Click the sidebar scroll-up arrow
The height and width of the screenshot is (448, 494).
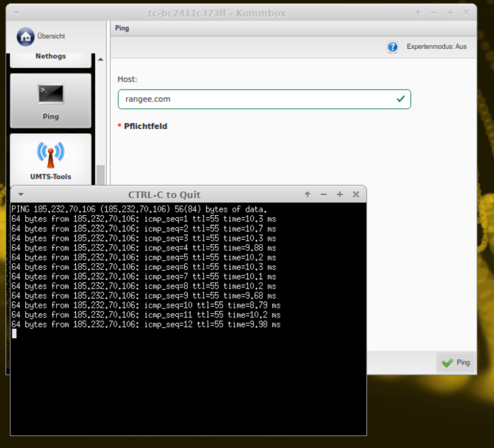click(x=101, y=60)
